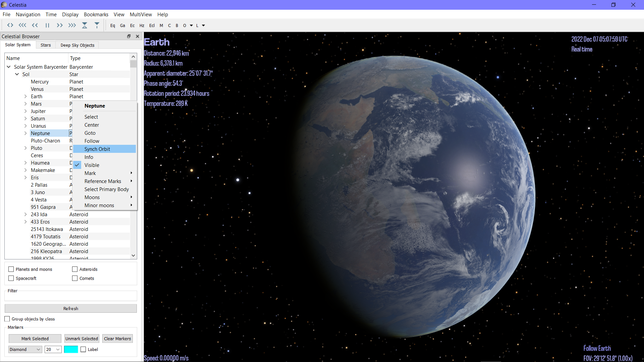The image size is (644, 362).
Task: Click the 2x faster time icon
Action: (60, 25)
